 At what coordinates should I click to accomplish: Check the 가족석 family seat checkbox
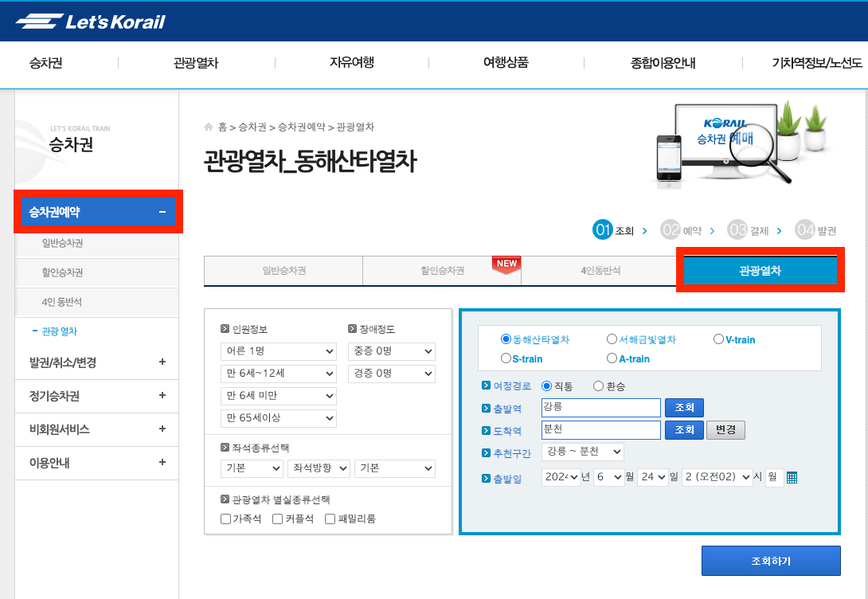(x=226, y=519)
